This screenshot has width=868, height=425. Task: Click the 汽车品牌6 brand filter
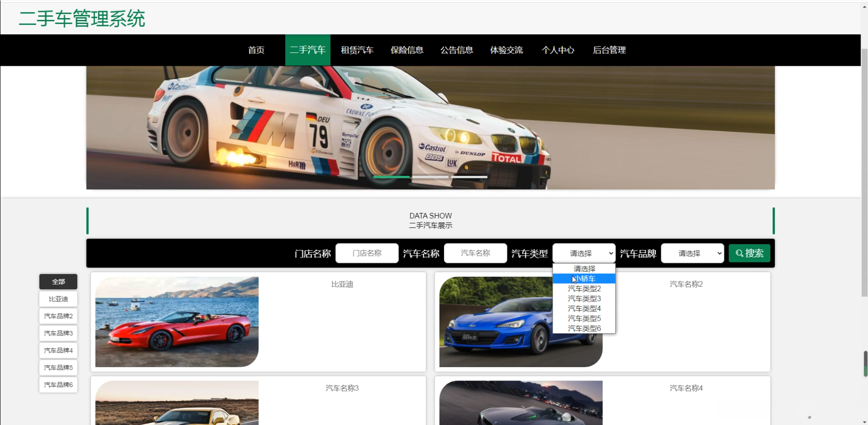click(58, 384)
